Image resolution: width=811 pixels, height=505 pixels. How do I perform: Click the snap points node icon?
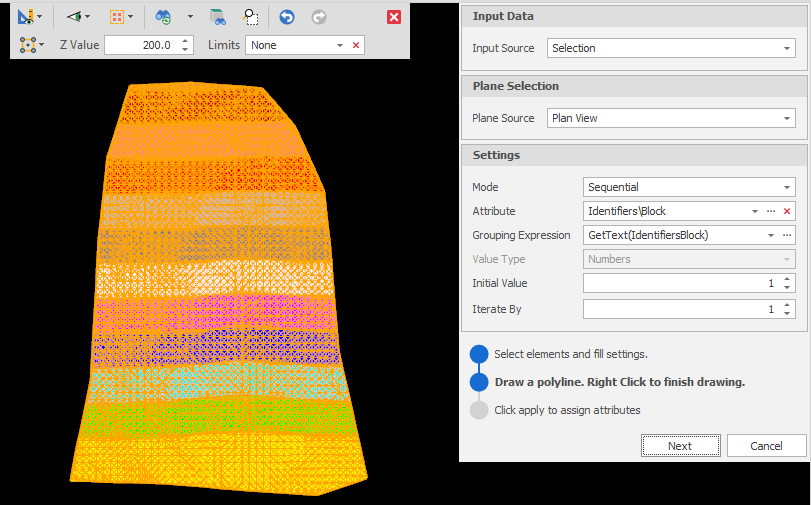click(x=27, y=45)
